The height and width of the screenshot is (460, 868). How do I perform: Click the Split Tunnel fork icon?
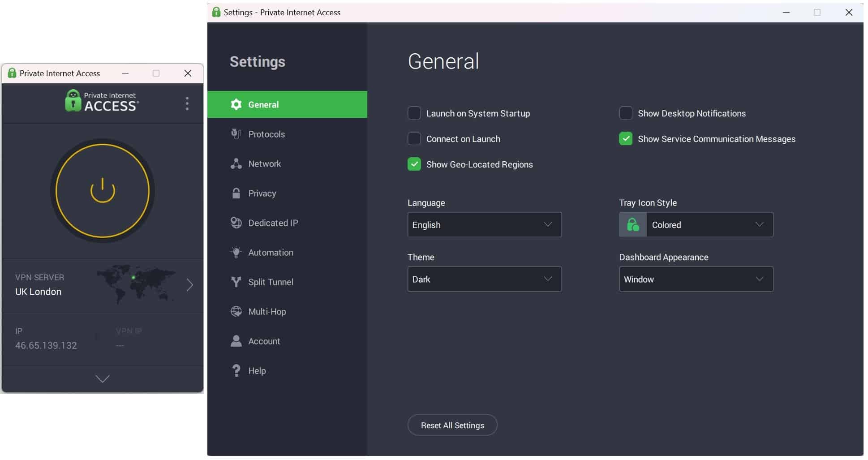(236, 282)
